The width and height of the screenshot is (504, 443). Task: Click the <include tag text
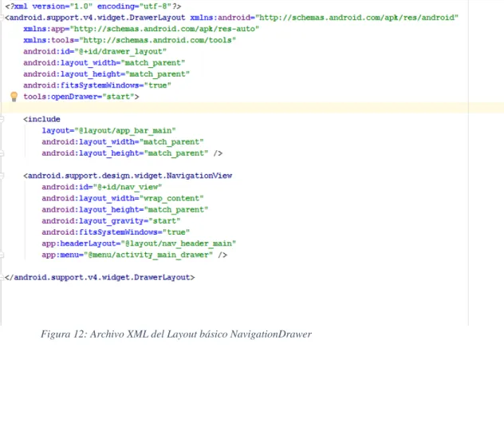coord(41,120)
